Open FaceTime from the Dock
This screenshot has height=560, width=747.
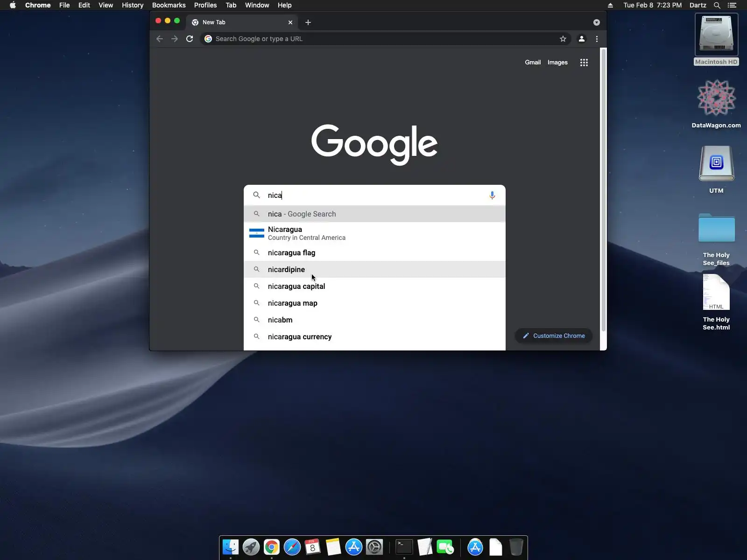445,547
